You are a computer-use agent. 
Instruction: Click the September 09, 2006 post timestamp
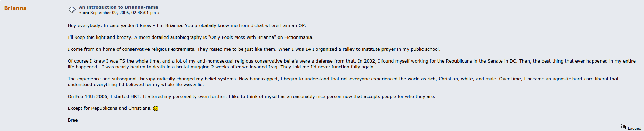(x=123, y=13)
